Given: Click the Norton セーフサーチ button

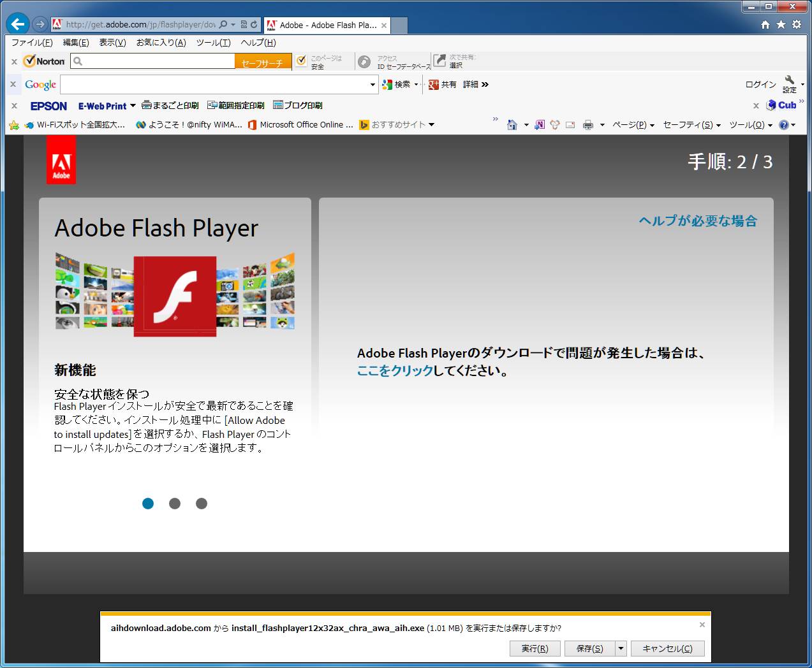Looking at the screenshot, I should tap(263, 62).
